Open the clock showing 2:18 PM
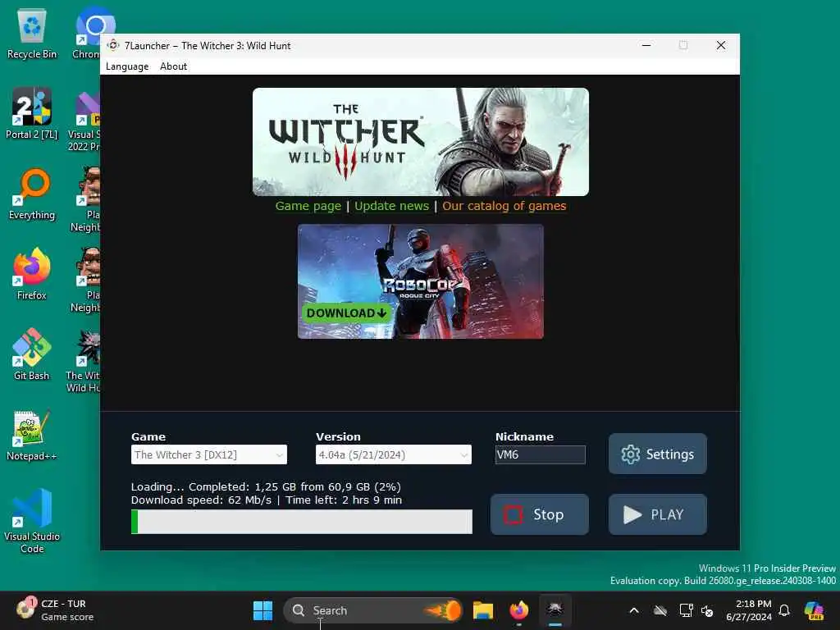This screenshot has height=630, width=840. 749,610
